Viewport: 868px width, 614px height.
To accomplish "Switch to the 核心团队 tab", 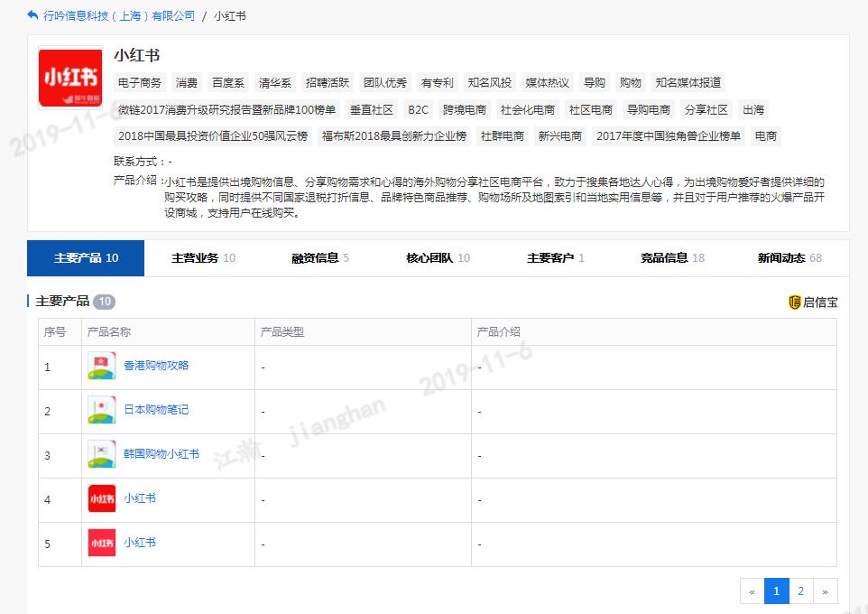I will click(438, 258).
